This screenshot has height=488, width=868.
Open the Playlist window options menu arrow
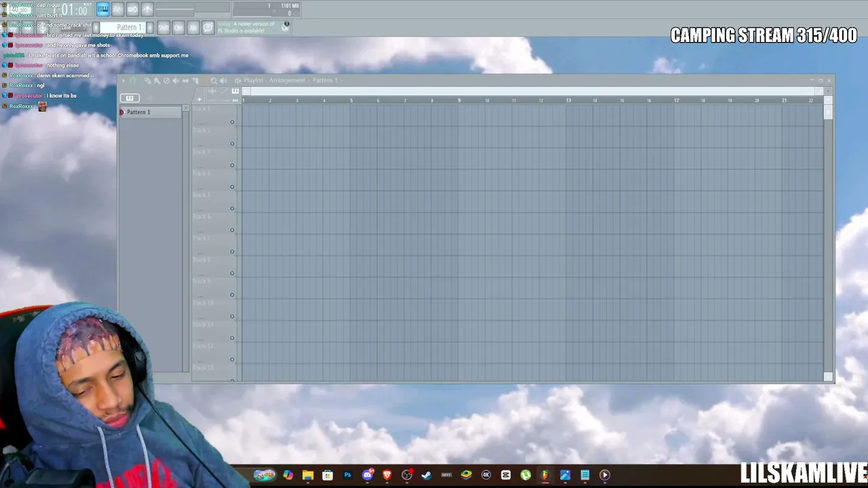[x=123, y=81]
